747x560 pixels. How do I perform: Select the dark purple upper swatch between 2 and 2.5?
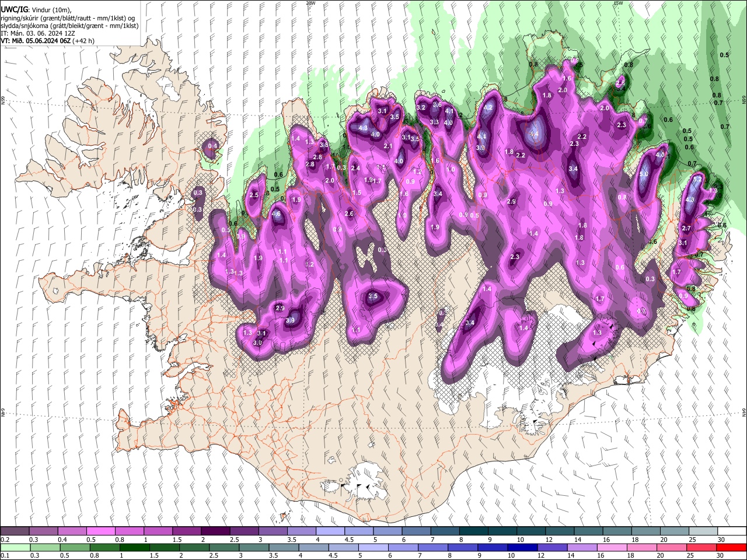point(215,531)
